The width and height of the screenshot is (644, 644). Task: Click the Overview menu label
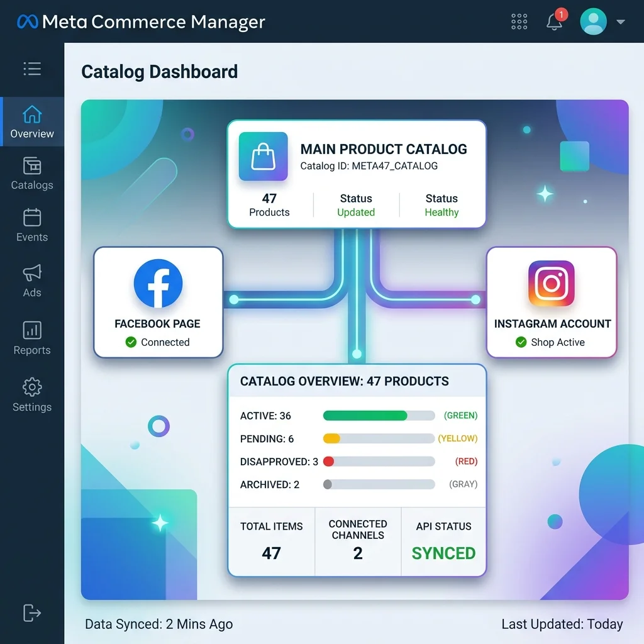32,134
